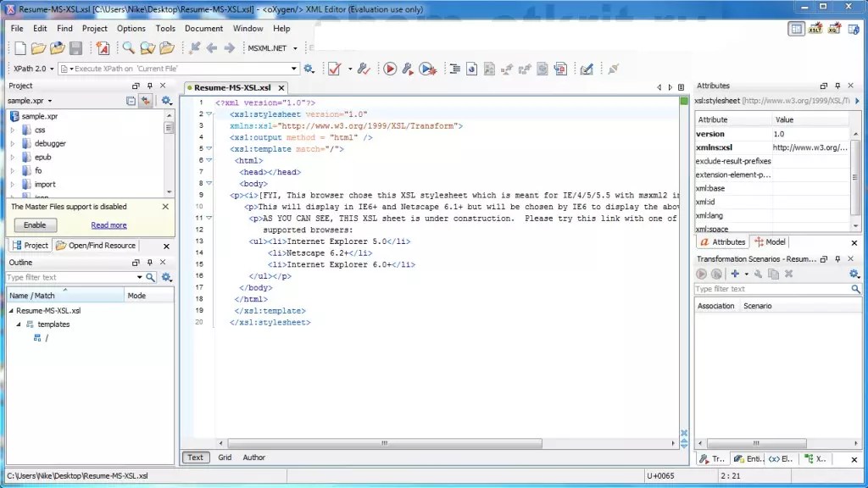The width and height of the screenshot is (868, 488).
Task: Save the file with the floppy disk icon
Action: point(75,48)
